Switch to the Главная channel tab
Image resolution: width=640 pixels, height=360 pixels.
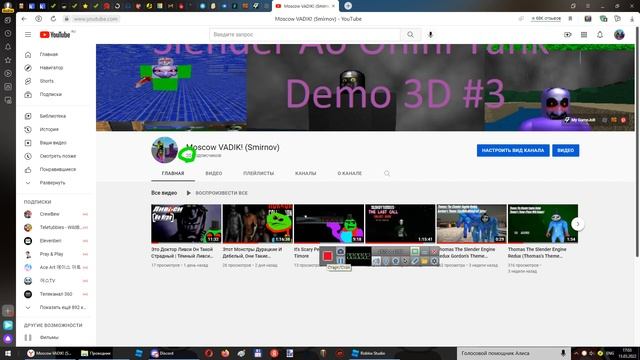173,173
